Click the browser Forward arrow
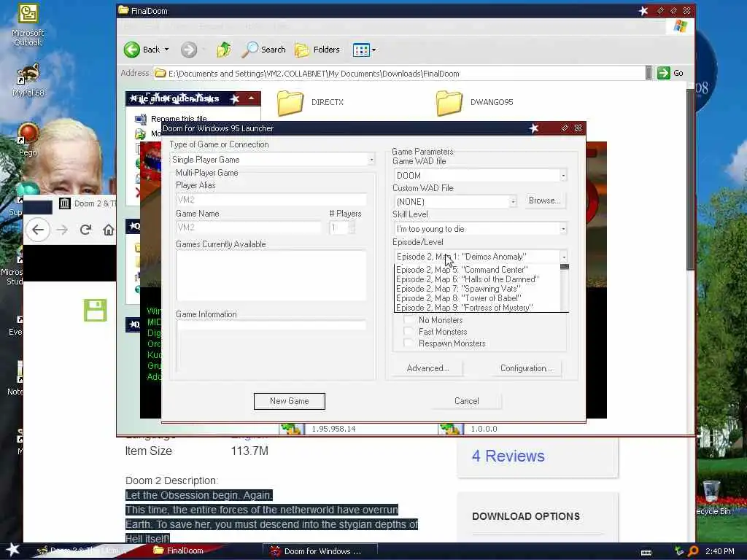The width and height of the screenshot is (747, 560). (x=62, y=230)
